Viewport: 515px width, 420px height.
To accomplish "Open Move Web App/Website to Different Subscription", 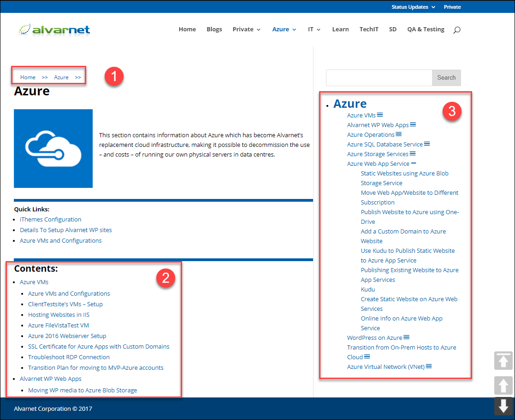I will pyautogui.click(x=409, y=198).
